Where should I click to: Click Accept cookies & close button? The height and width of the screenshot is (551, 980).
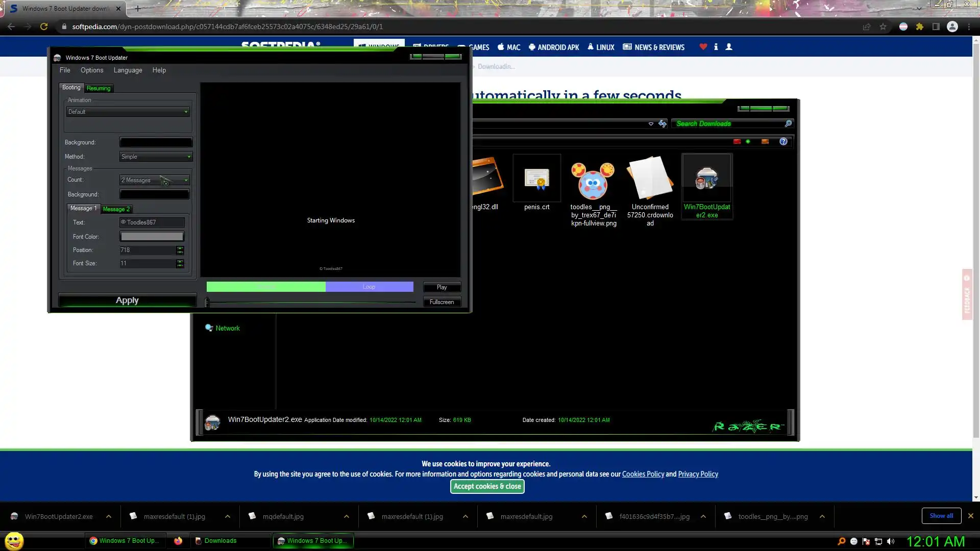(x=487, y=486)
